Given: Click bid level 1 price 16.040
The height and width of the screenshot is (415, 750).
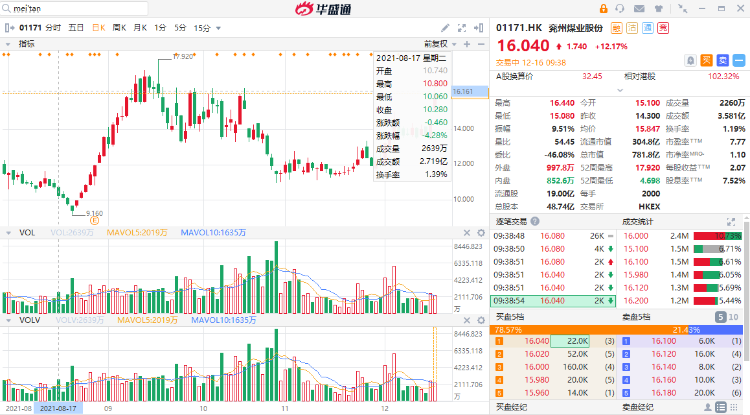Looking at the screenshot, I should pos(537,341).
